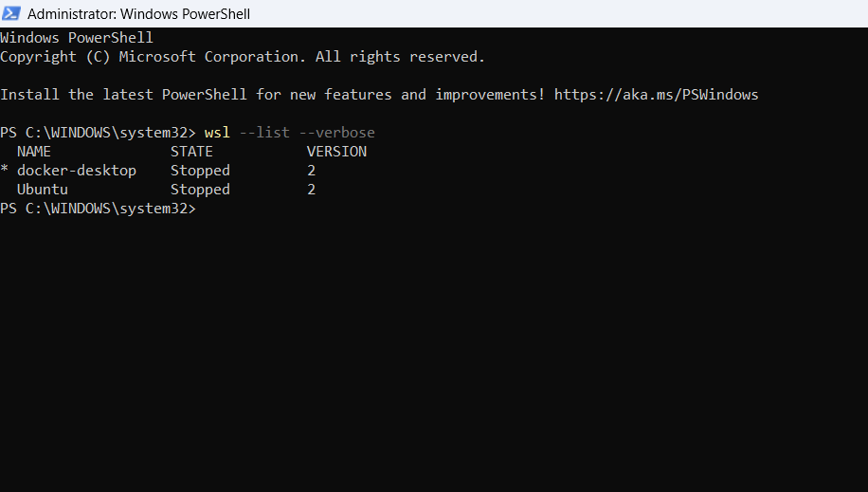The width and height of the screenshot is (868, 492).
Task: Click the Administrator: Windows PowerShell window title
Action: click(139, 14)
